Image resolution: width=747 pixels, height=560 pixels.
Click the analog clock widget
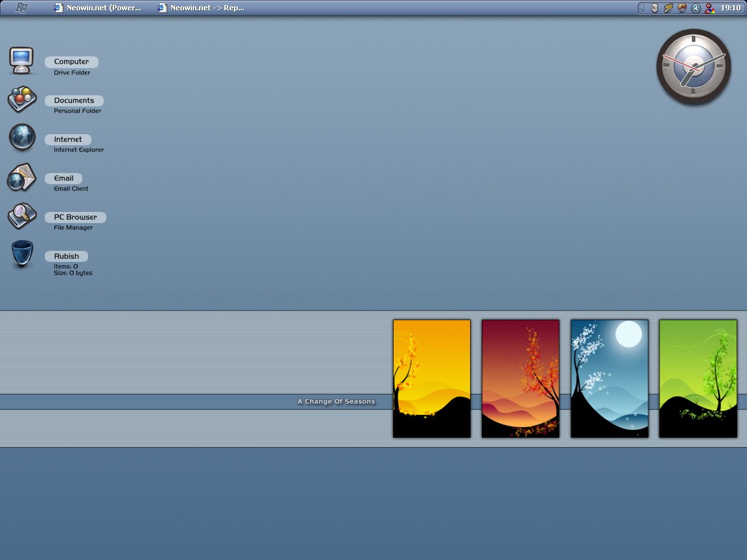pyautogui.click(x=693, y=67)
